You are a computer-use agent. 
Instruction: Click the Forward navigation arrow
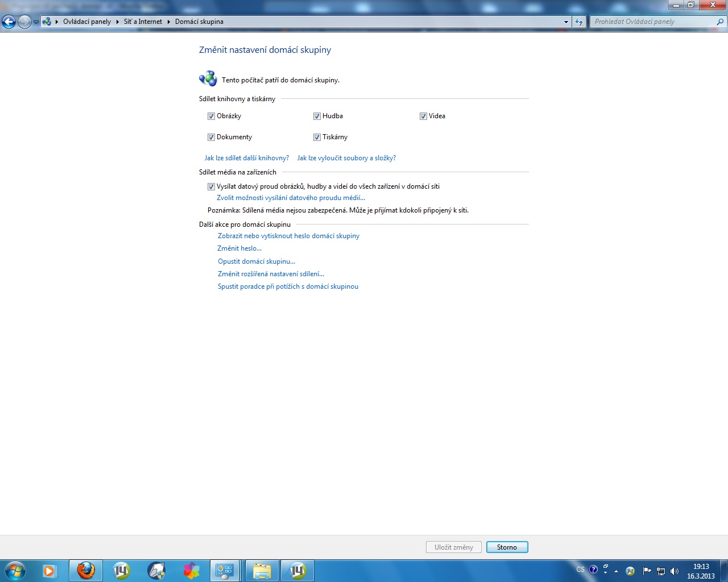pos(24,22)
